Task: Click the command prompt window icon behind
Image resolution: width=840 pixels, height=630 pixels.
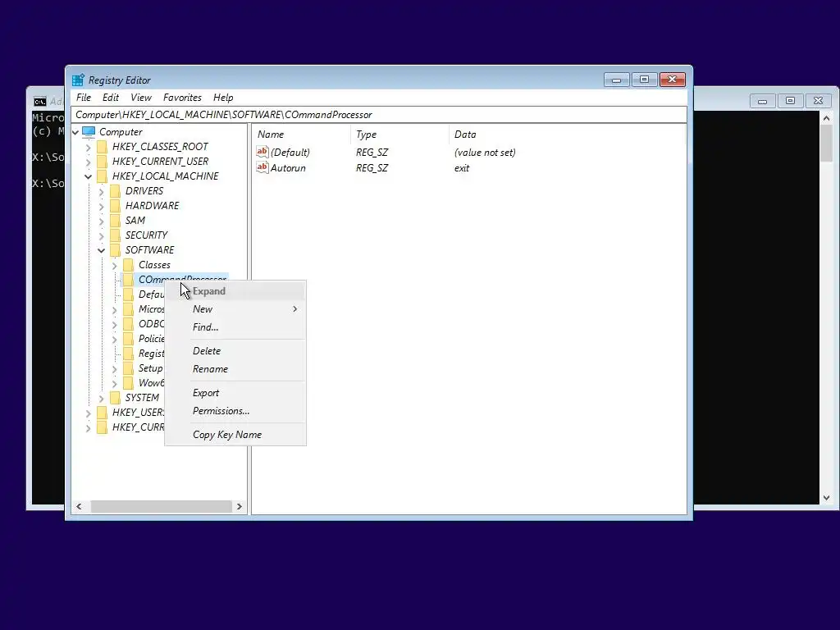Action: (x=39, y=102)
